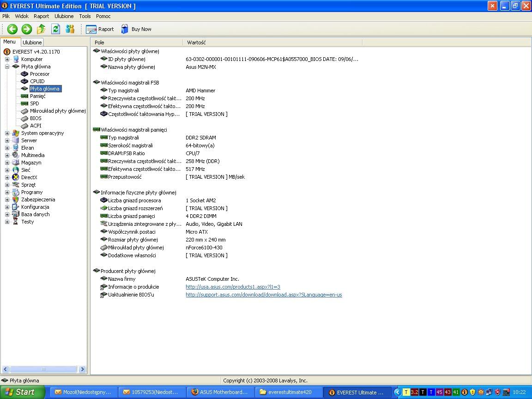
Task: Switch to the Ulubione tab
Action: (x=32, y=42)
